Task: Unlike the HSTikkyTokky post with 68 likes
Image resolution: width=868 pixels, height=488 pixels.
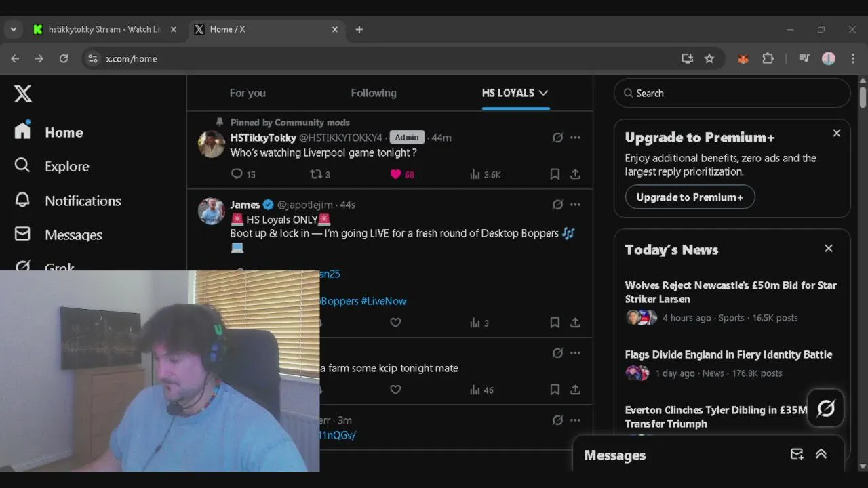Action: tap(395, 174)
